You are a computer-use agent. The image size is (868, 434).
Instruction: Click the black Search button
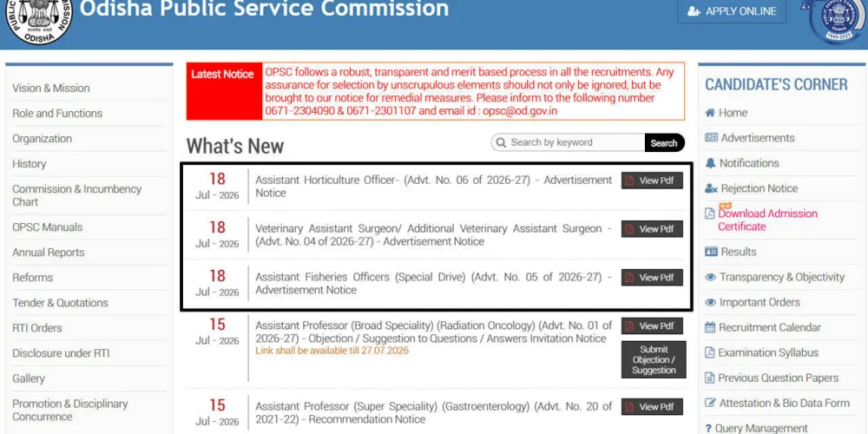[664, 143]
